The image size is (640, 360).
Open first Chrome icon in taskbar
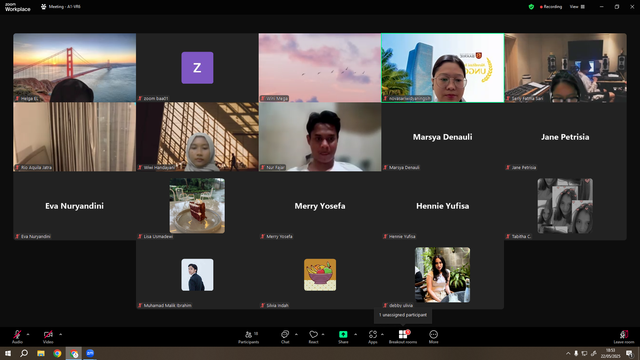pyautogui.click(x=57, y=353)
